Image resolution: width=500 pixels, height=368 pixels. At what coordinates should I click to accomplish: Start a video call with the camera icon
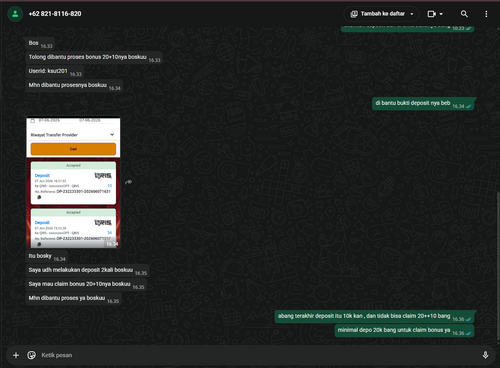pos(432,14)
